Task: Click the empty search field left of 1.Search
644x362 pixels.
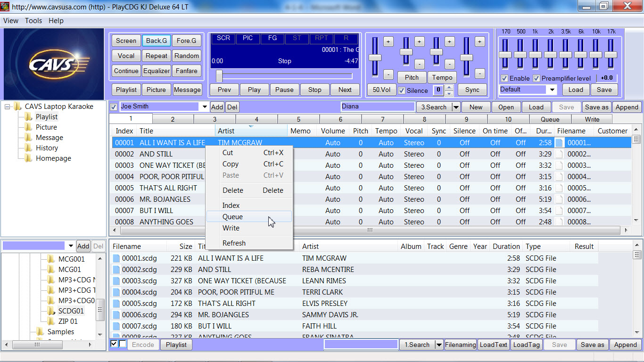Action: tap(361, 345)
